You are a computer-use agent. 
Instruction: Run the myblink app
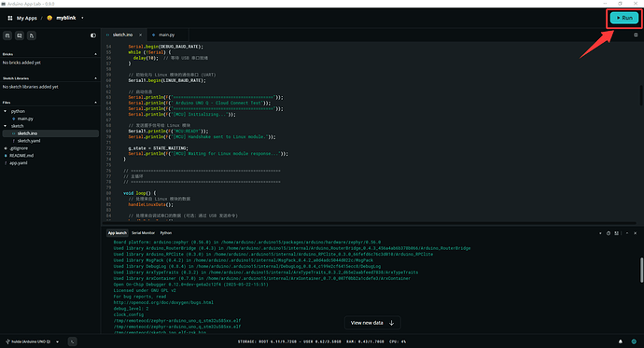624,18
